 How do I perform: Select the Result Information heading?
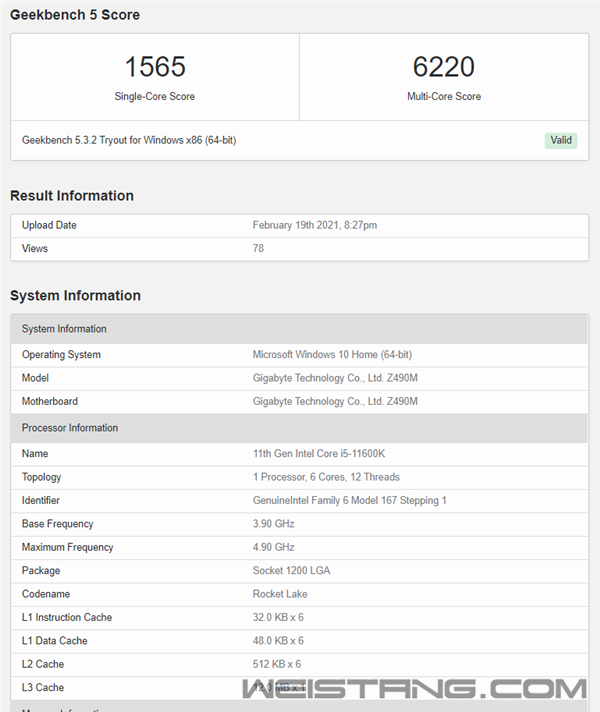click(x=72, y=196)
